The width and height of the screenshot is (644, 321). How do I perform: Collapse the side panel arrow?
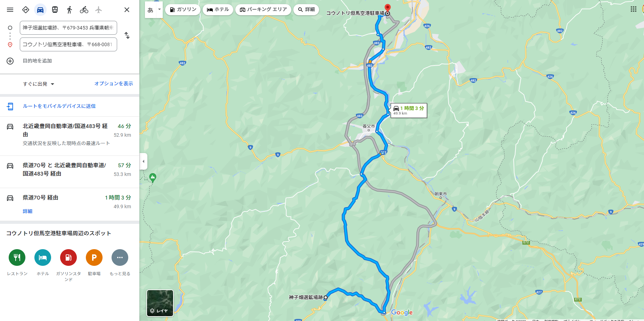point(144,161)
